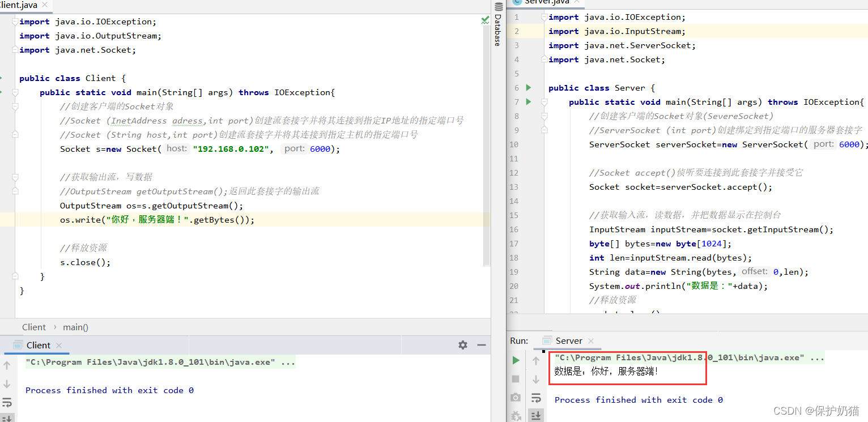Image resolution: width=868 pixels, height=422 pixels.
Task: Click 'Process finished' text in Client console
Action: pyautogui.click(x=109, y=390)
